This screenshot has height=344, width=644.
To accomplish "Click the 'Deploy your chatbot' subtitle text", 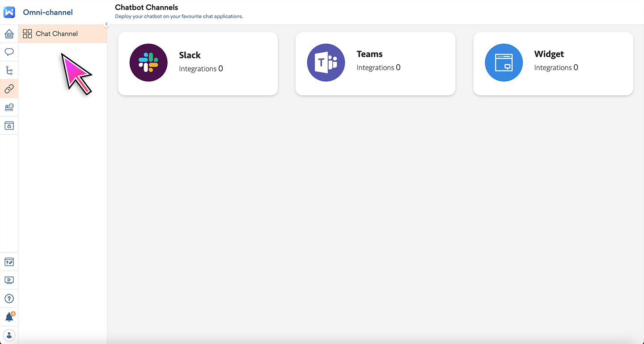I will pos(179,17).
